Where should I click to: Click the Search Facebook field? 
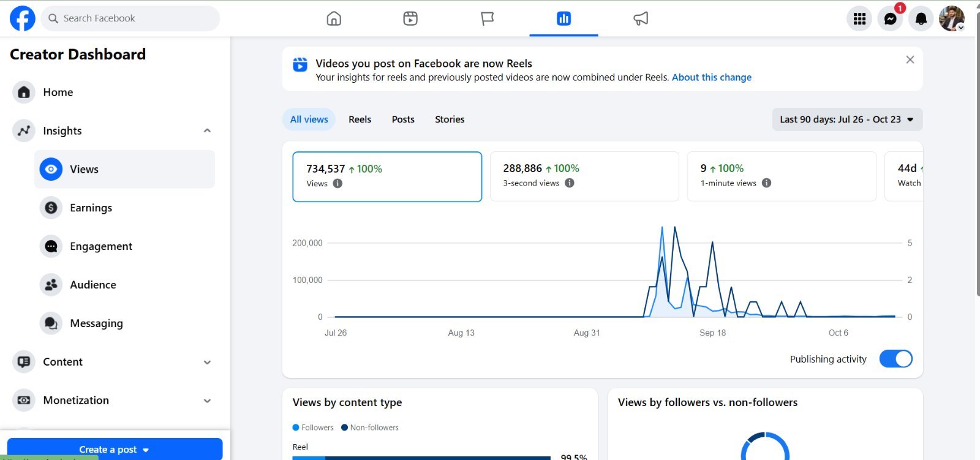(130, 18)
